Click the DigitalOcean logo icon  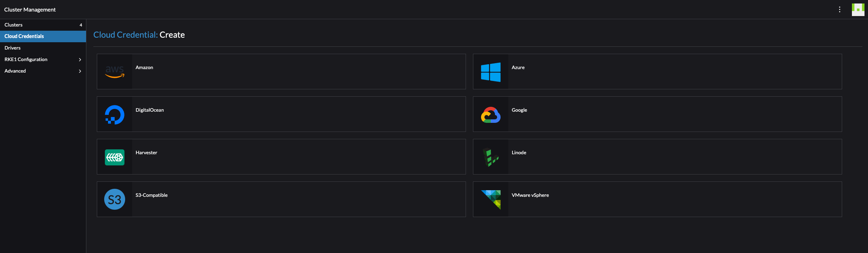tap(115, 114)
